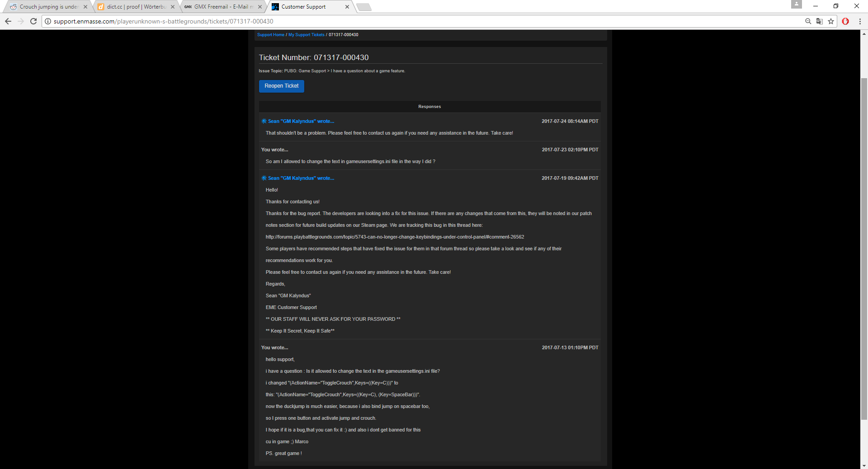Click the zoom magnifier icon in address bar

pyautogui.click(x=808, y=21)
